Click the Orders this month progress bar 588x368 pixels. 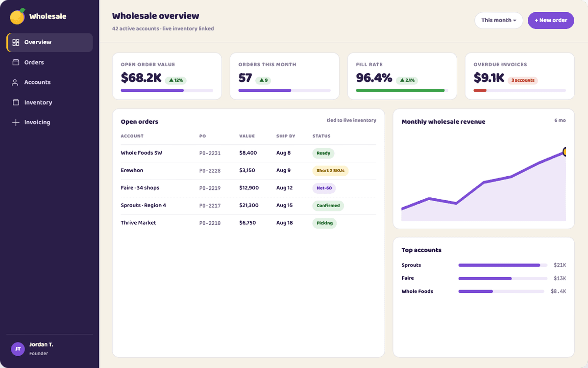pyautogui.click(x=284, y=90)
